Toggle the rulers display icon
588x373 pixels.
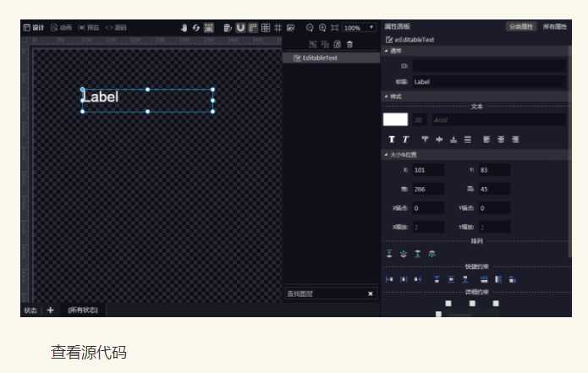[x=253, y=28]
